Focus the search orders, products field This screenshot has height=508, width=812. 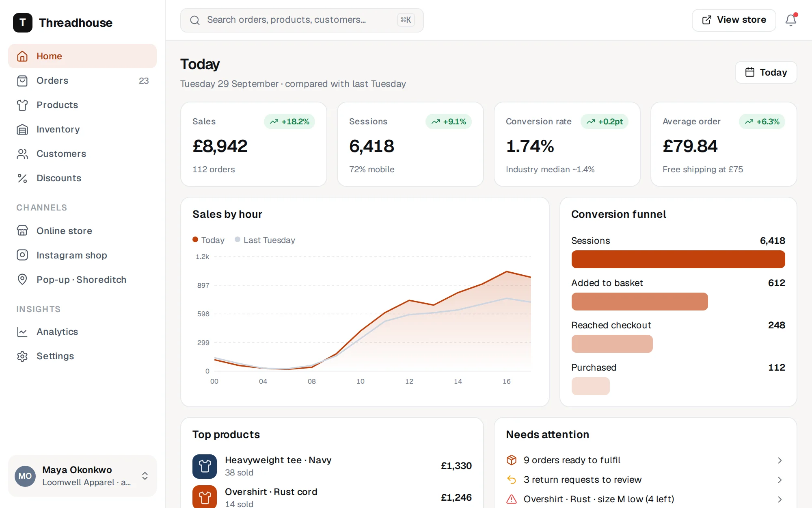click(x=302, y=20)
